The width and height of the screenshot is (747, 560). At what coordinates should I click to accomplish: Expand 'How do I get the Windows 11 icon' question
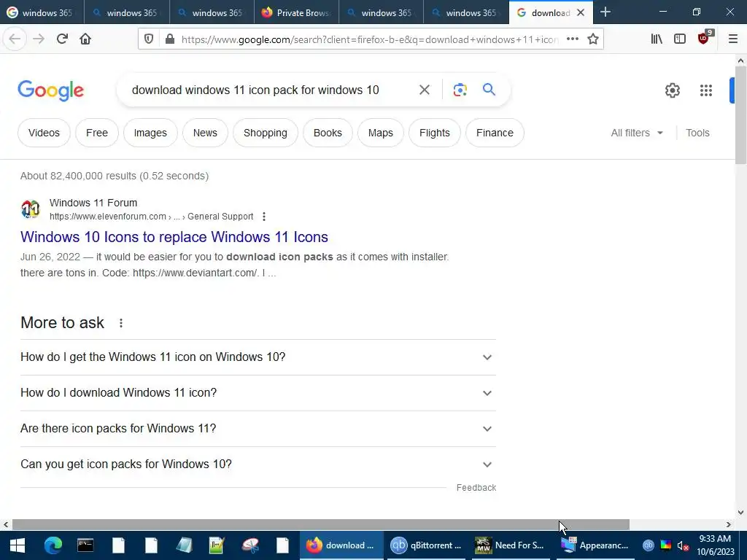258,357
